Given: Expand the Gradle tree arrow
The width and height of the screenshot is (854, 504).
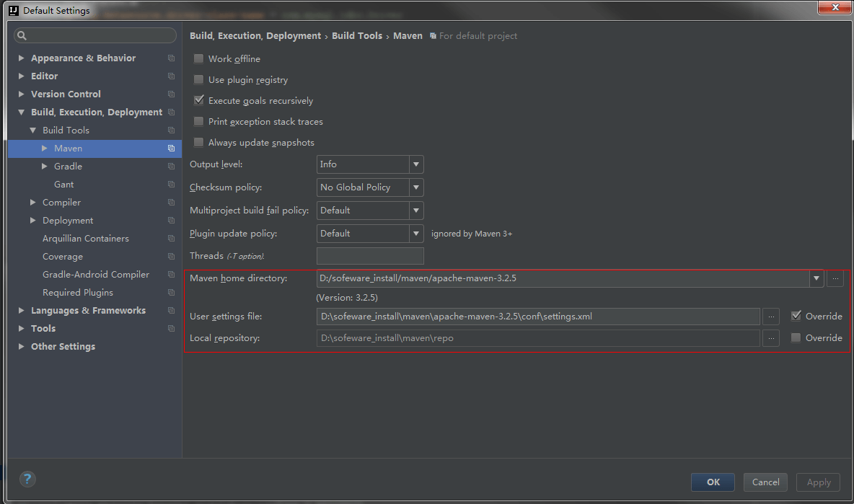Looking at the screenshot, I should [x=45, y=167].
